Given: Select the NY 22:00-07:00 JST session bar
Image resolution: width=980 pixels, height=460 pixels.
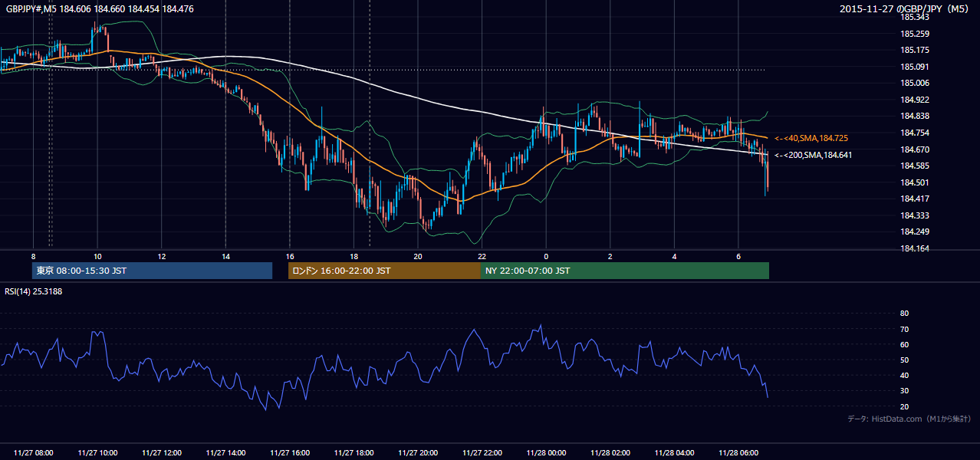Looking at the screenshot, I should [x=625, y=271].
